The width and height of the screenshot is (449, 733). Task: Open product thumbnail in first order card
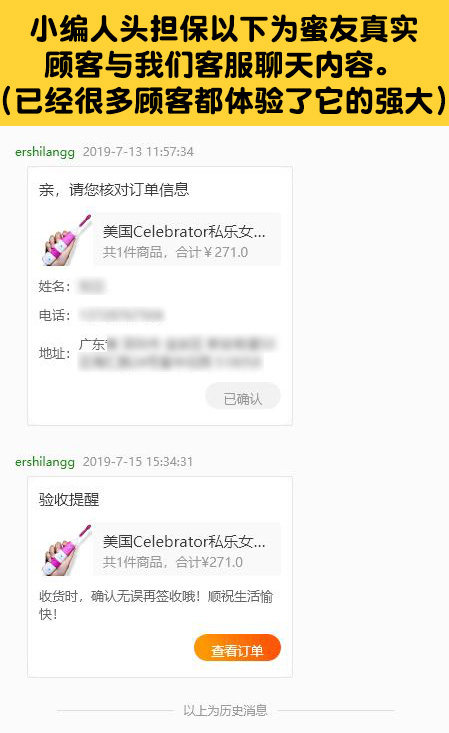[x=66, y=240]
